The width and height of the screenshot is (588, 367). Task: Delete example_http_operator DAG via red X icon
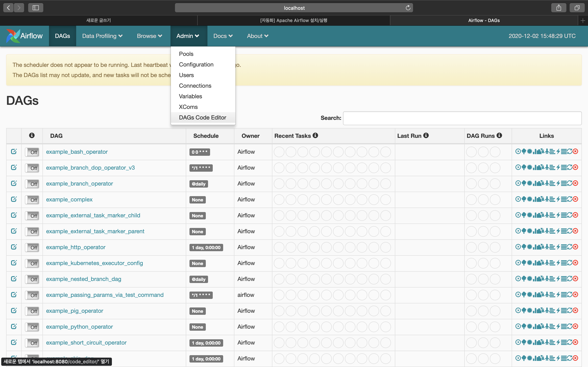[575, 247]
